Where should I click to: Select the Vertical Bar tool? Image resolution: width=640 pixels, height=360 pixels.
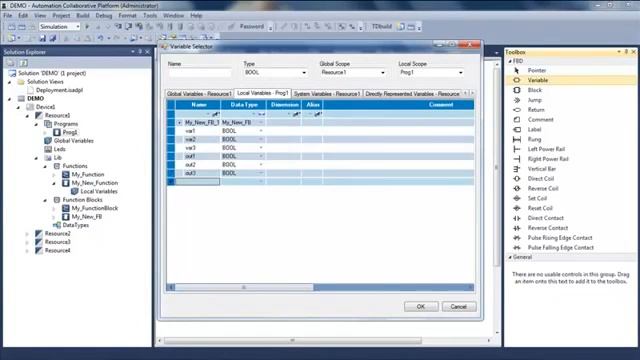[541, 169]
